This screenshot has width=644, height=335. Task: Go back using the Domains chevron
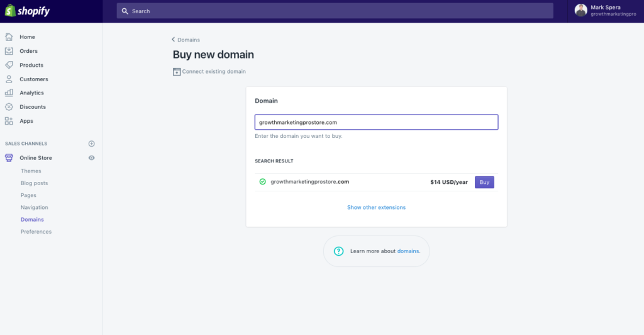(x=174, y=40)
